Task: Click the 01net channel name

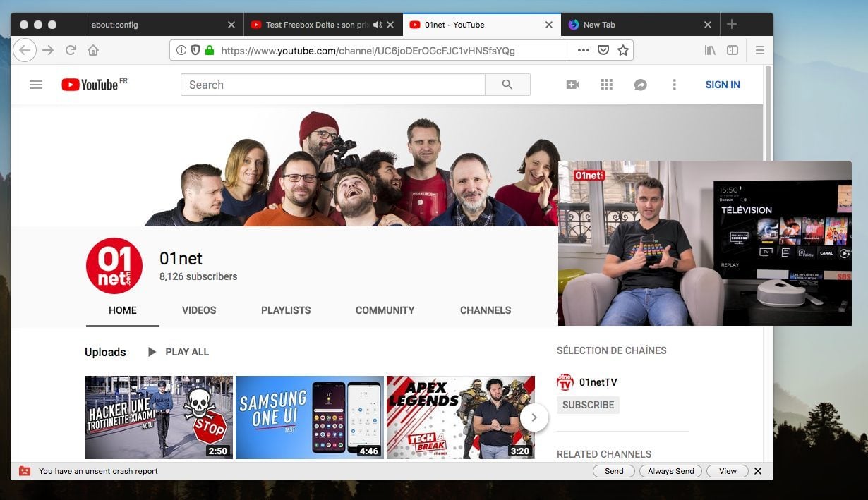Action: (x=181, y=259)
